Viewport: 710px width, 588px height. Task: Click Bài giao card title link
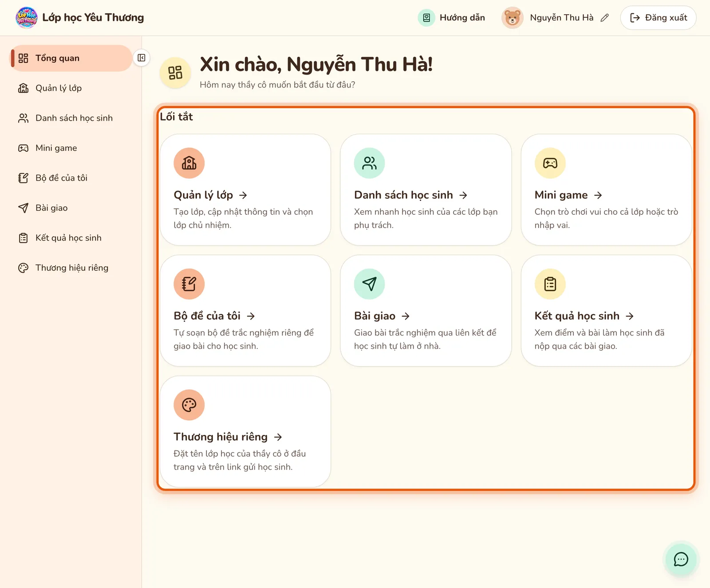[382, 316]
